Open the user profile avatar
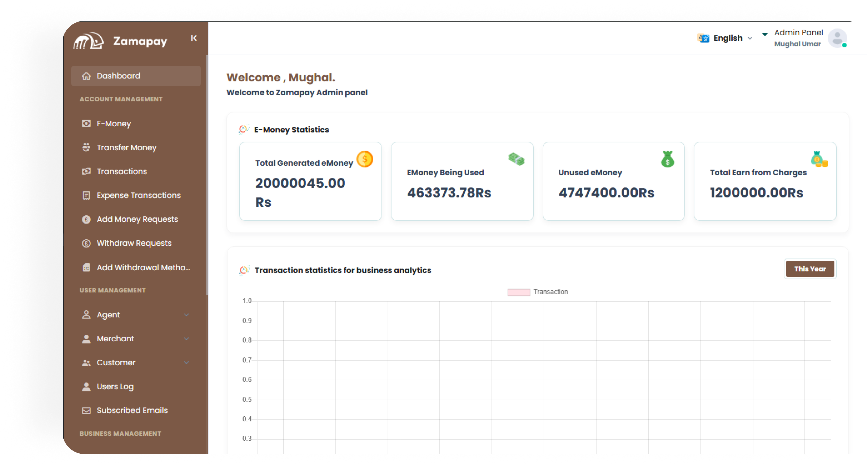 (837, 39)
